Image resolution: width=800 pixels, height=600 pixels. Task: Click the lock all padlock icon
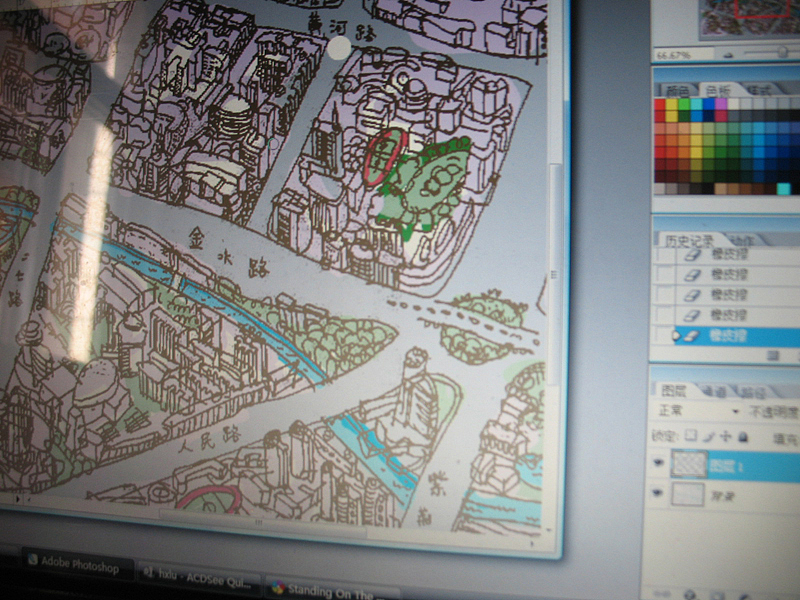(x=743, y=437)
